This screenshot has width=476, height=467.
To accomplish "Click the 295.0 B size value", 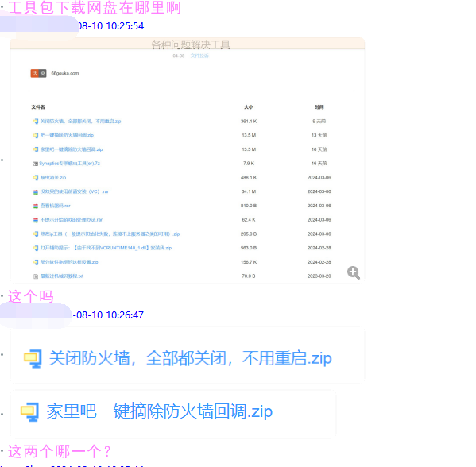I will (x=249, y=234).
